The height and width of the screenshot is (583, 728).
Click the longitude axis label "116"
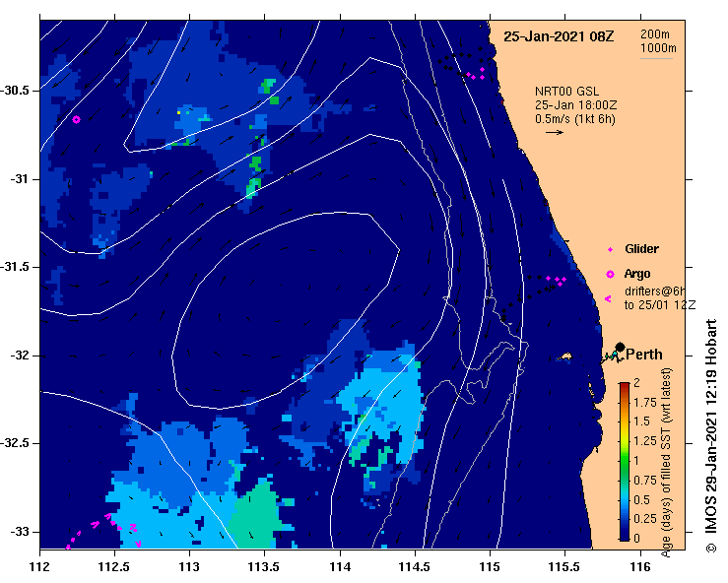640,567
